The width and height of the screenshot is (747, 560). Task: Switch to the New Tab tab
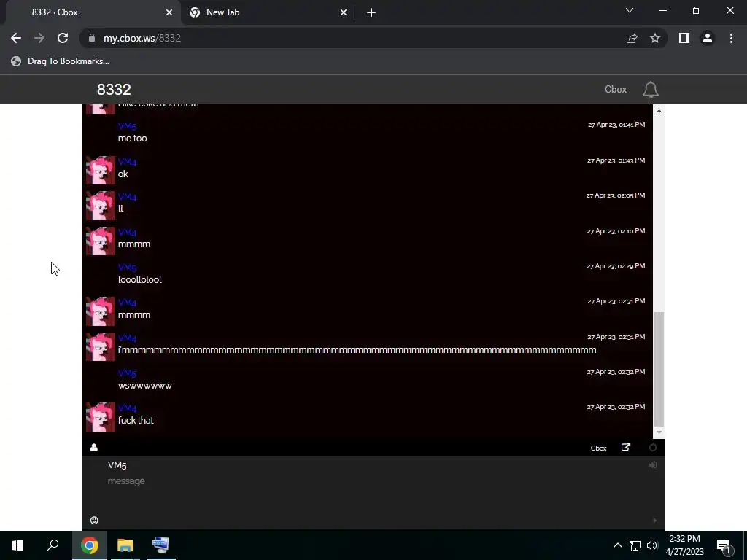tap(267, 12)
